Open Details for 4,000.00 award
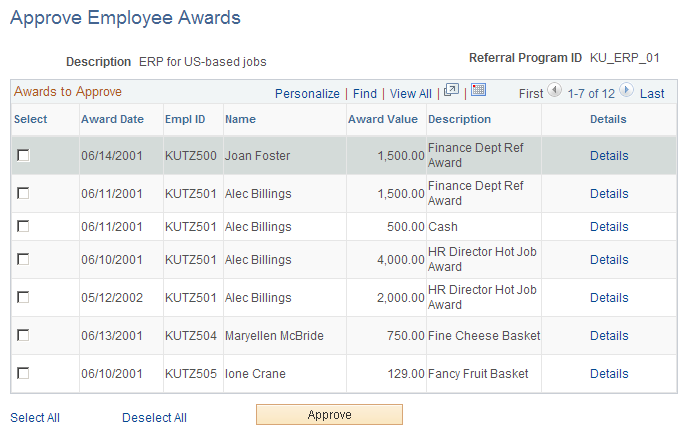The width and height of the screenshot is (693, 436). tap(609, 259)
